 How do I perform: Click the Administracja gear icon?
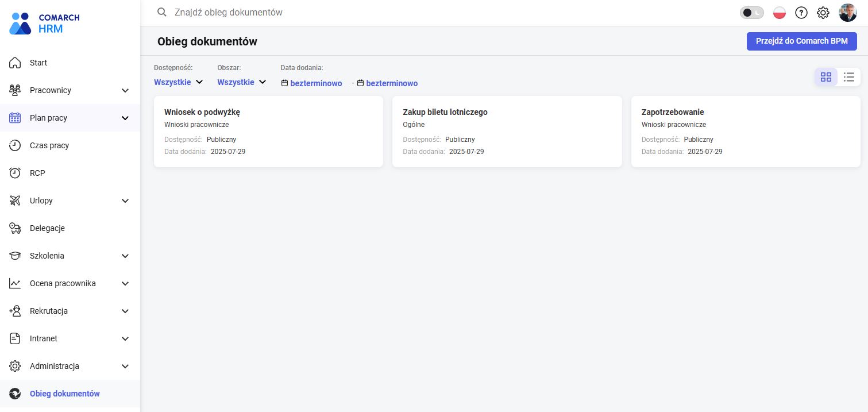click(x=16, y=366)
